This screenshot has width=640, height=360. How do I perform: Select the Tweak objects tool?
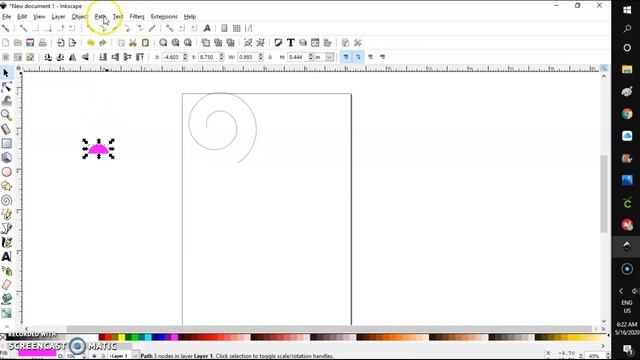click(6, 101)
